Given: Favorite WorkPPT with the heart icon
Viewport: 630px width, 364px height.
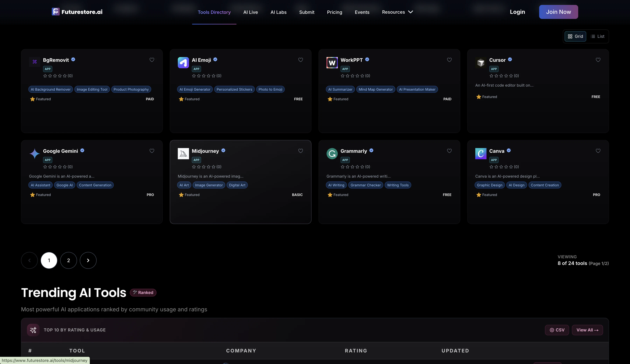Looking at the screenshot, I should [449, 60].
